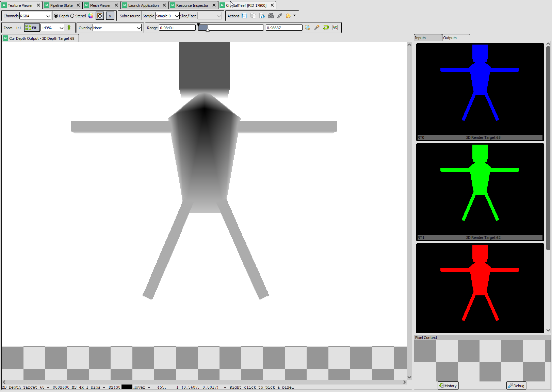Click the open texture in new tab icon
This screenshot has width=552, height=392.
click(x=262, y=16)
